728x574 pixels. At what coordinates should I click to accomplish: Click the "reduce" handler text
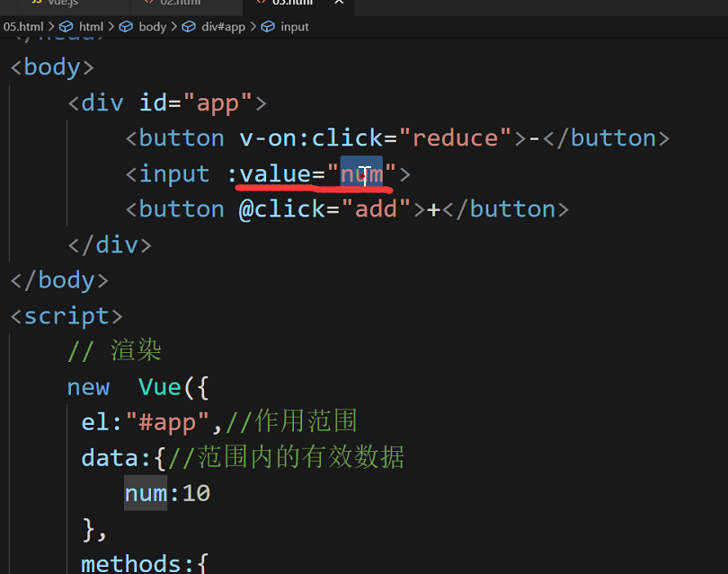pyautogui.click(x=455, y=137)
